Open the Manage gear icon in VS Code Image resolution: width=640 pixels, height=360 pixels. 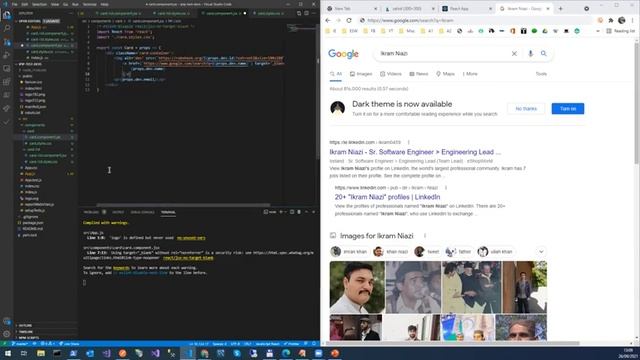coord(7,333)
